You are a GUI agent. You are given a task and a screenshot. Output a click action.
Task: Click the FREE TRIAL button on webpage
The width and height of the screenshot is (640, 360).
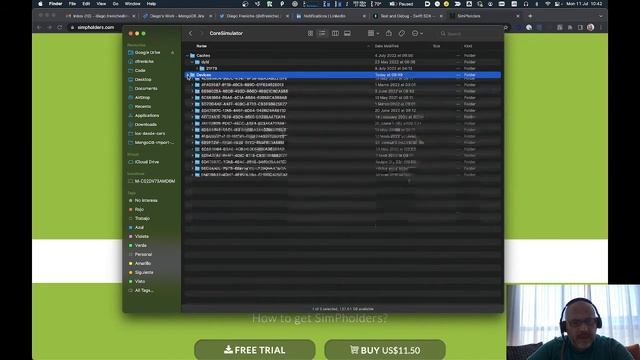255,350
